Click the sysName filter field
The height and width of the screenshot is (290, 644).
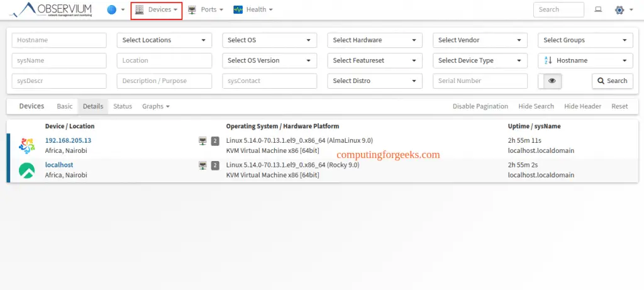[x=59, y=60]
